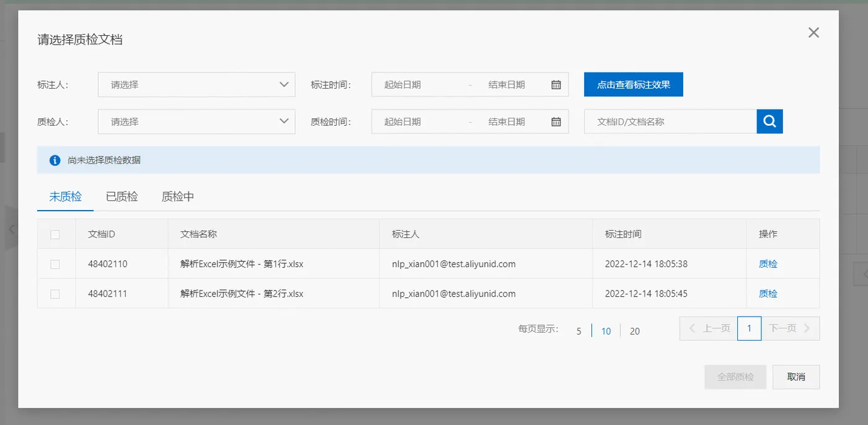Open calendar icon for 质检时间
The width and height of the screenshot is (868, 425).
556,122
